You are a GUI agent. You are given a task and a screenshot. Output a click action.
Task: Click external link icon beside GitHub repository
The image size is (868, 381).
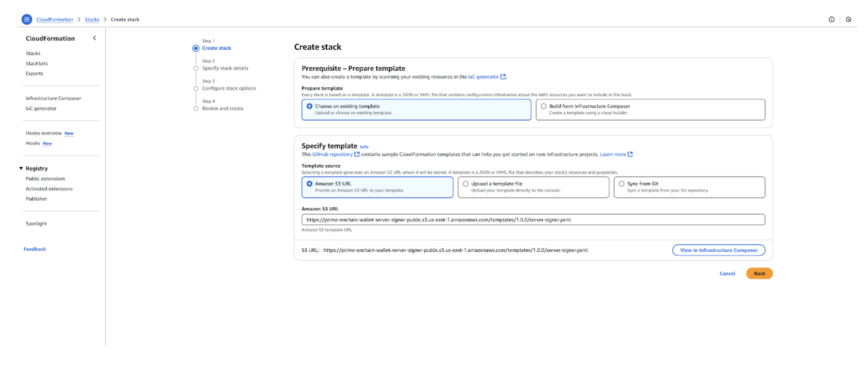coord(357,154)
